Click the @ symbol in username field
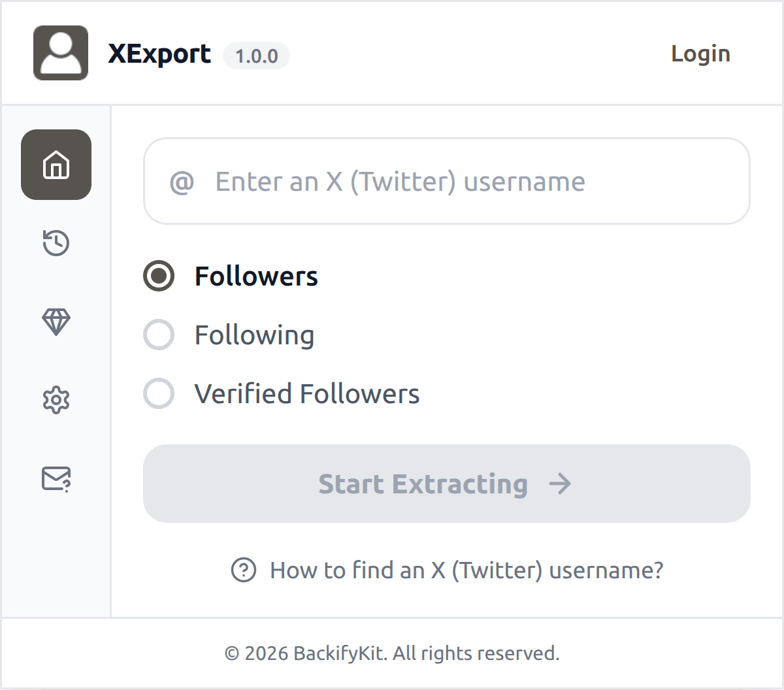 click(182, 182)
